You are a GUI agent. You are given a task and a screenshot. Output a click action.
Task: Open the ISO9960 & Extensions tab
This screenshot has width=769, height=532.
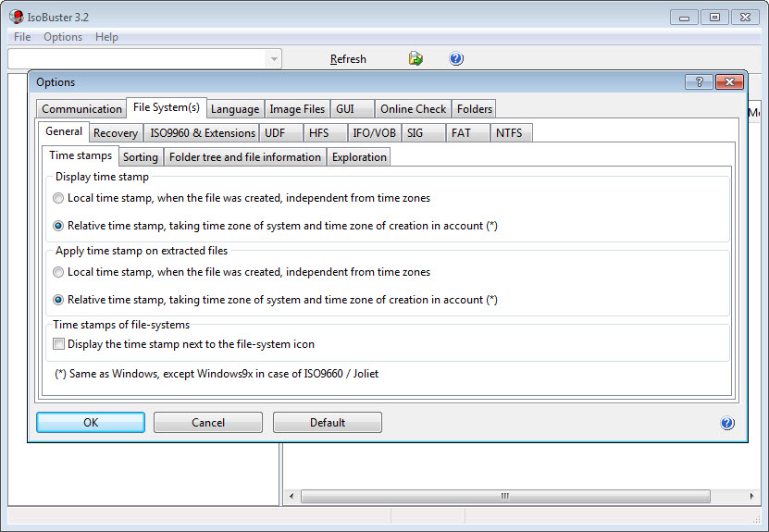click(202, 133)
